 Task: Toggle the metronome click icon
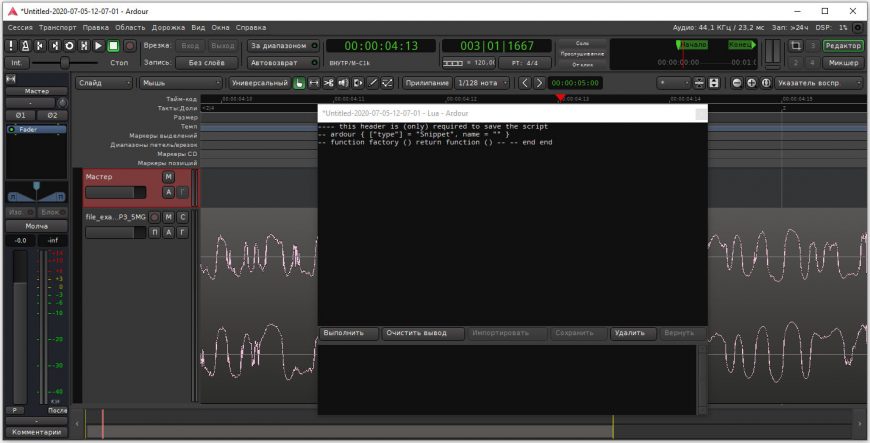point(25,46)
